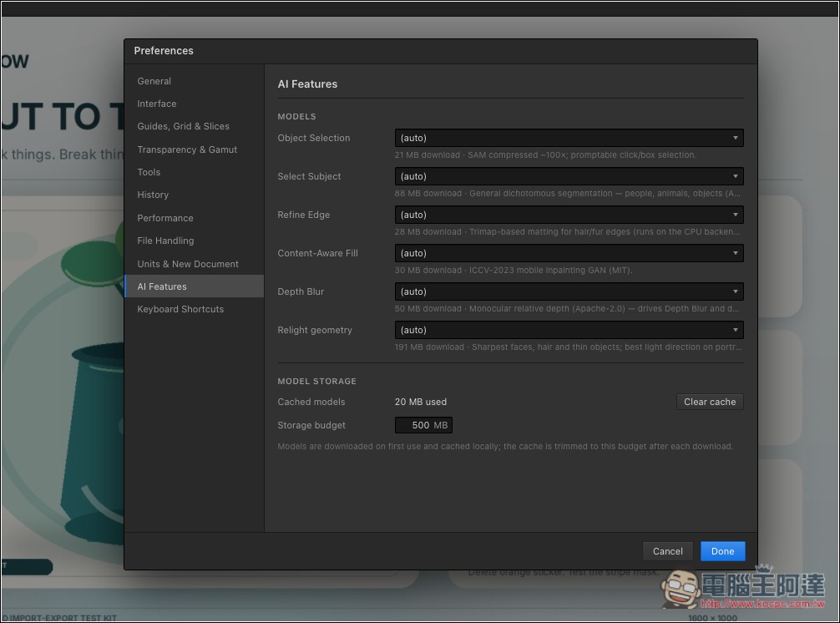Switch to Units & New Document
840x623 pixels.
(194, 264)
